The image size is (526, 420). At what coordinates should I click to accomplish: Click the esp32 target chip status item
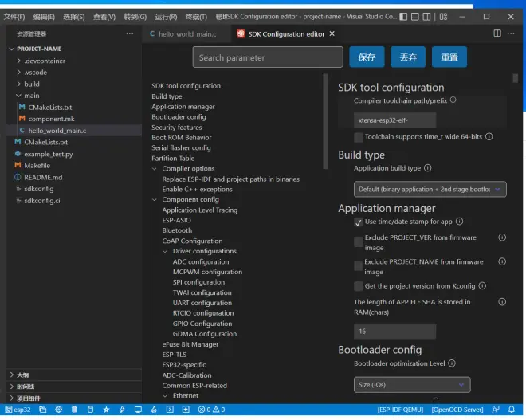(18, 410)
